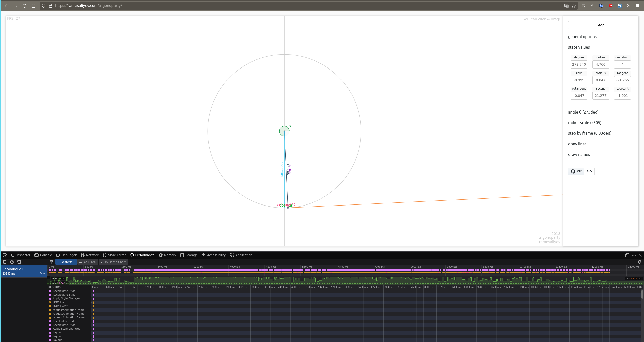Open the Network devtools tab

[x=90, y=255]
